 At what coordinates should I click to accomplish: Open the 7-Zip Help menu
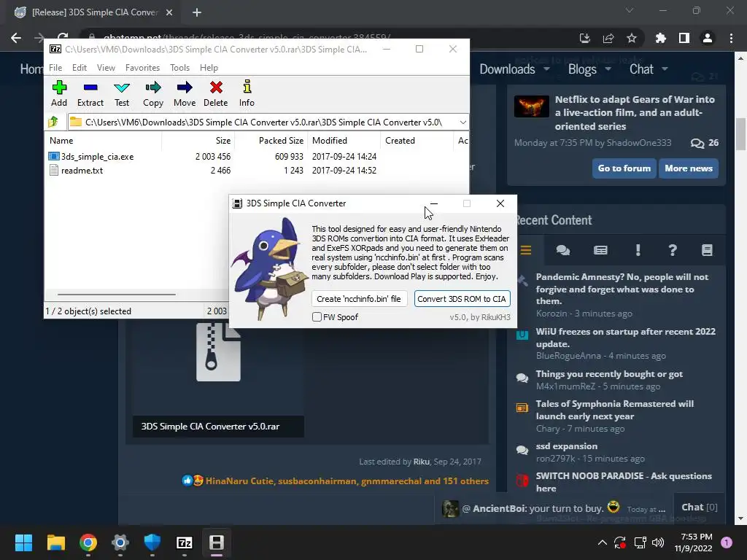209,68
